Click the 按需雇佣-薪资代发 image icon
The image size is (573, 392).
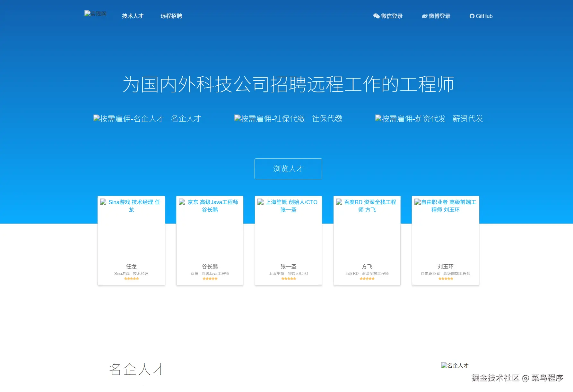click(410, 119)
